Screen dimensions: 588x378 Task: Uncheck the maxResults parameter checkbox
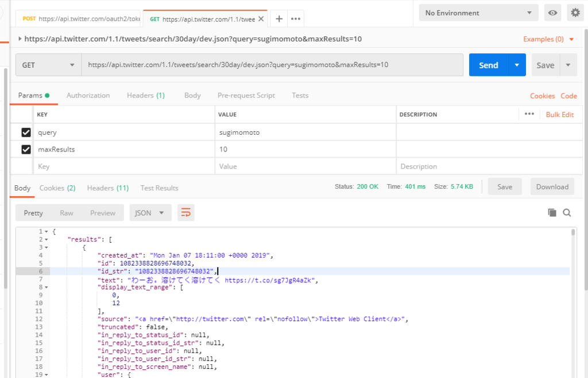pos(26,149)
